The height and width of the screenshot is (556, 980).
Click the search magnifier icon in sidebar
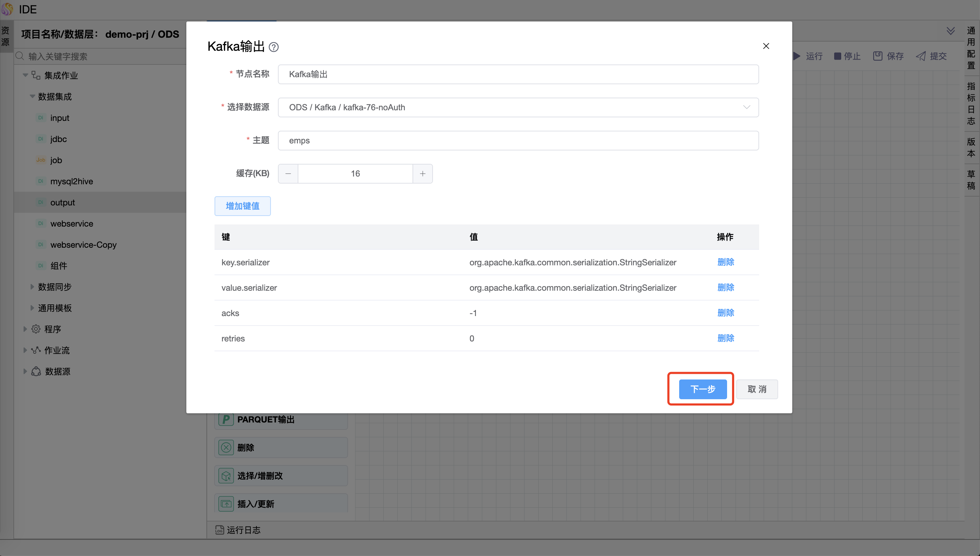[x=20, y=56]
